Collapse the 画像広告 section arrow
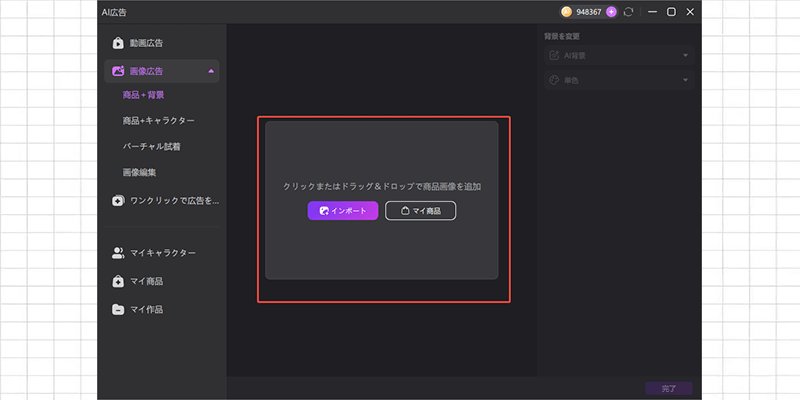 pos(211,71)
